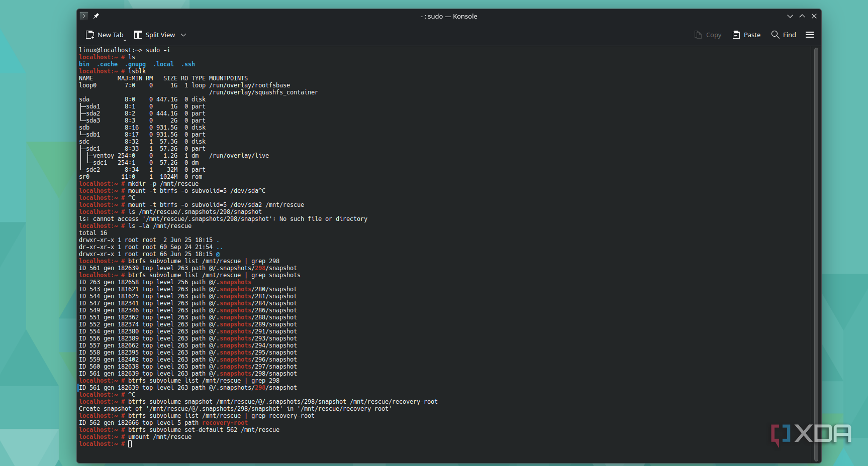The height and width of the screenshot is (466, 868).
Task: Click the 'NAME' column header of lsblk
Action: pos(86,78)
